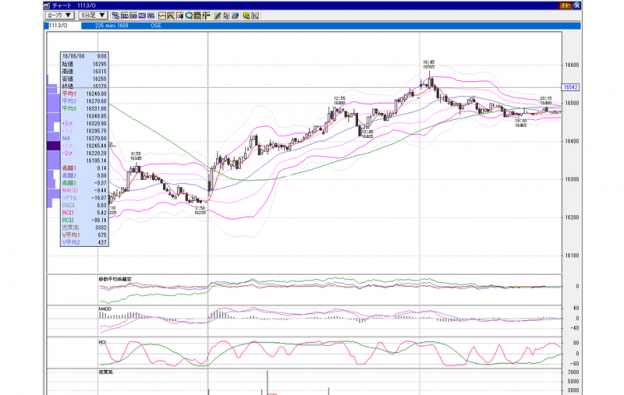Click the settings table icon after magnifier
The width and height of the screenshot is (624, 395).
pos(197,16)
